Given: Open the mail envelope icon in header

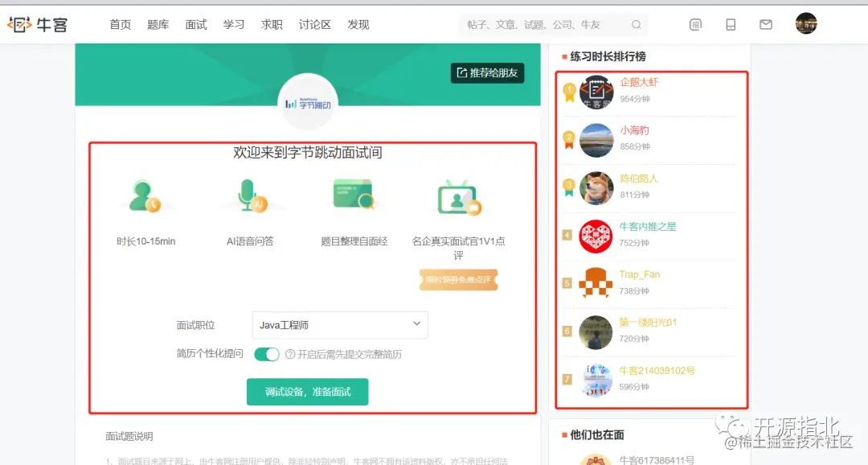Looking at the screenshot, I should pos(765,24).
